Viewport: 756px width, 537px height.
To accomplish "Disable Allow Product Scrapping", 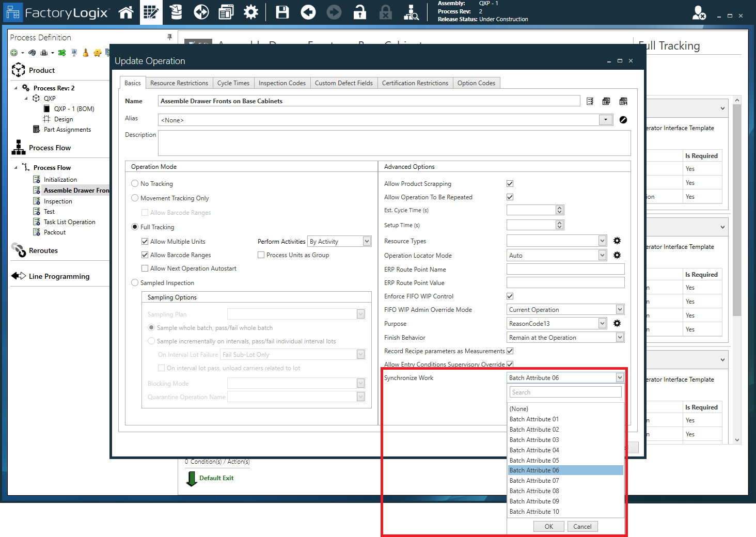I will [x=510, y=183].
